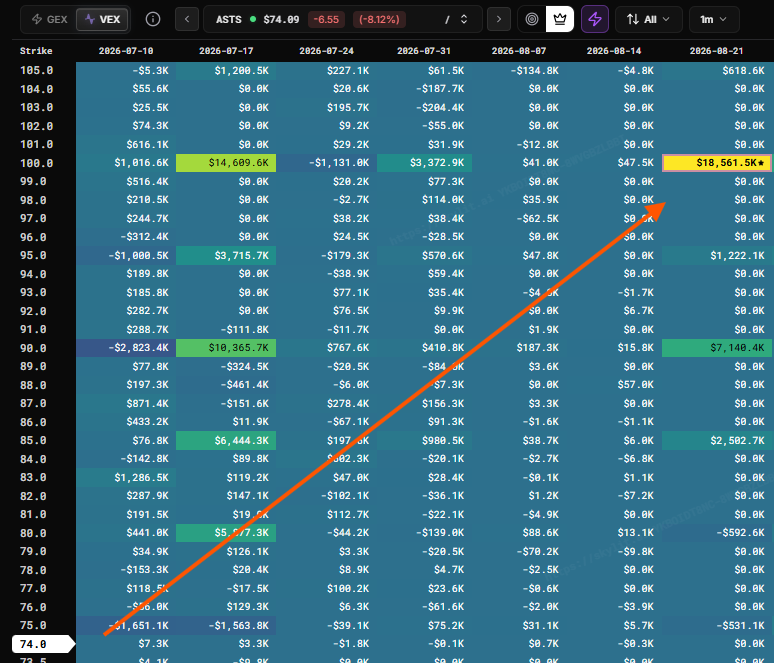Image resolution: width=774 pixels, height=663 pixels.
Task: Select the $516.4K cell at strike 99
Action: (126, 182)
